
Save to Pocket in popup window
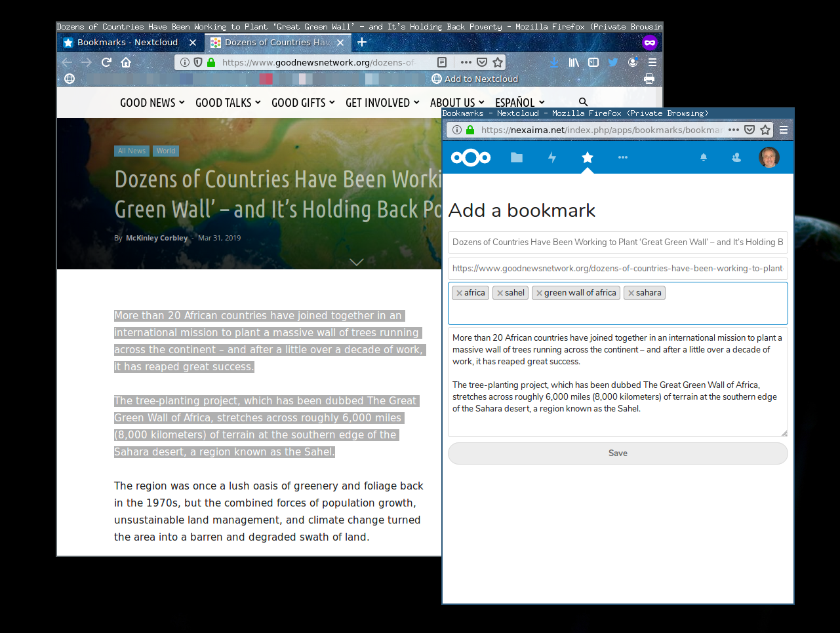[x=750, y=130]
